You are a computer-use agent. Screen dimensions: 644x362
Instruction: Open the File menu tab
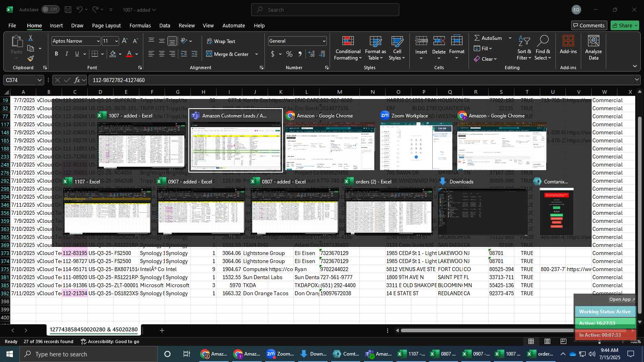[x=12, y=25]
